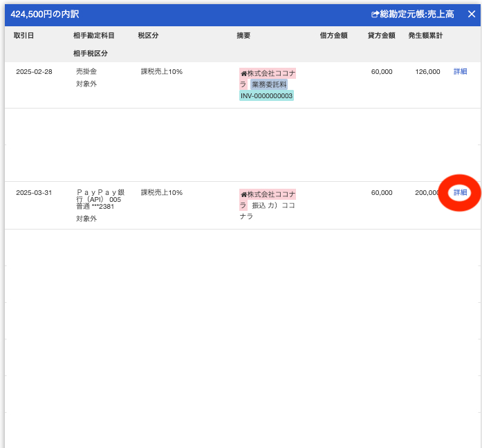The image size is (482, 448).
Task: Click the 税区分 column header
Action: [x=148, y=36]
